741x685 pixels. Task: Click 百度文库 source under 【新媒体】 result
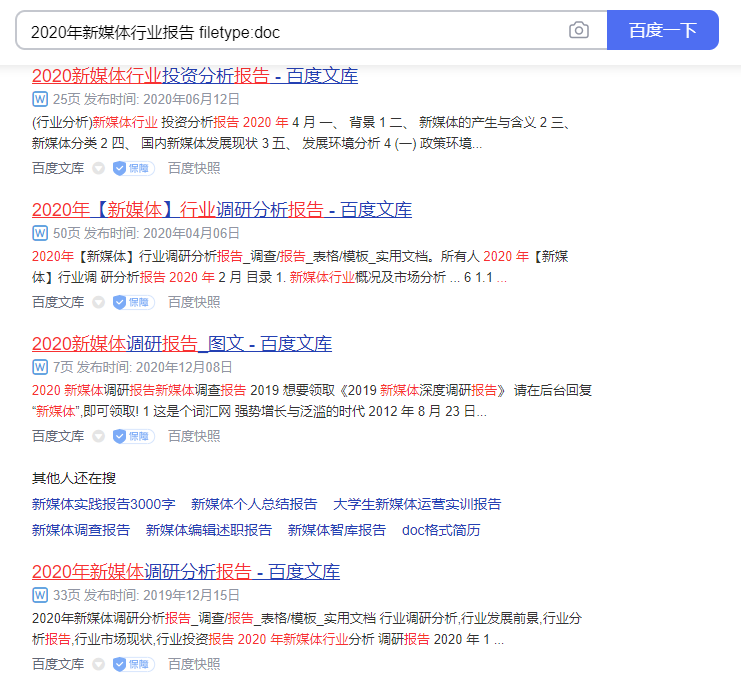point(58,302)
